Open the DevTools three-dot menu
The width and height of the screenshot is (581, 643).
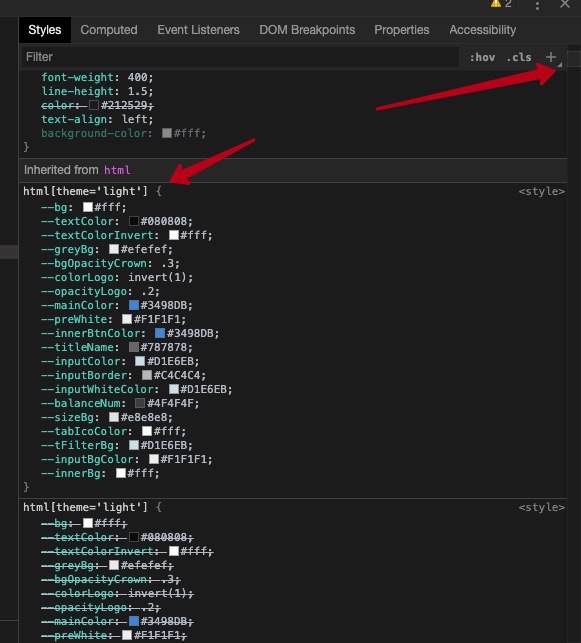pyautogui.click(x=537, y=5)
